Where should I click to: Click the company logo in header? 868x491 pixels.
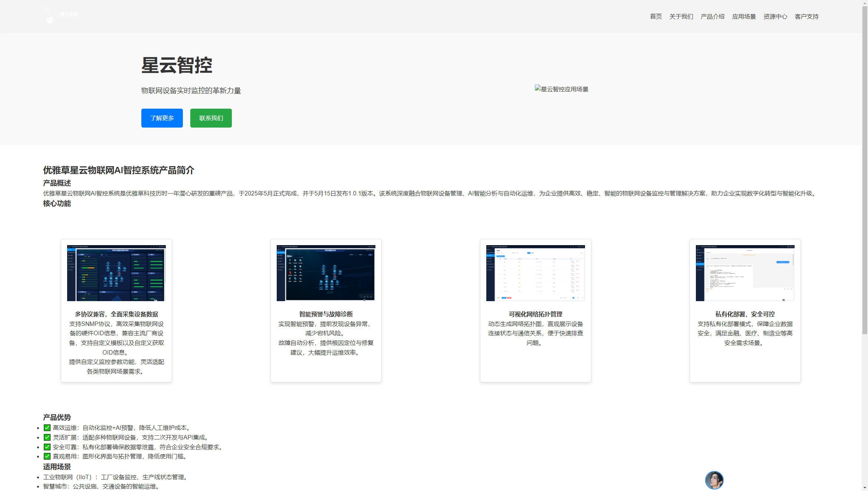click(x=61, y=15)
